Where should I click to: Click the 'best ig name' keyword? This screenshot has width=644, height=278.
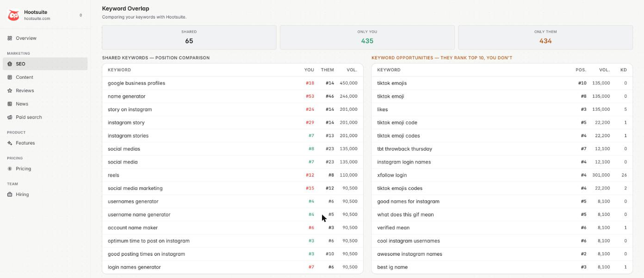tap(392, 267)
